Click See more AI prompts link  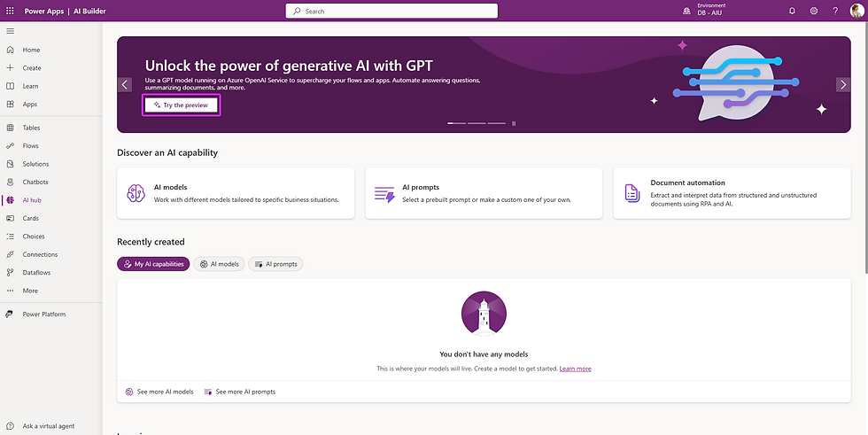240,392
